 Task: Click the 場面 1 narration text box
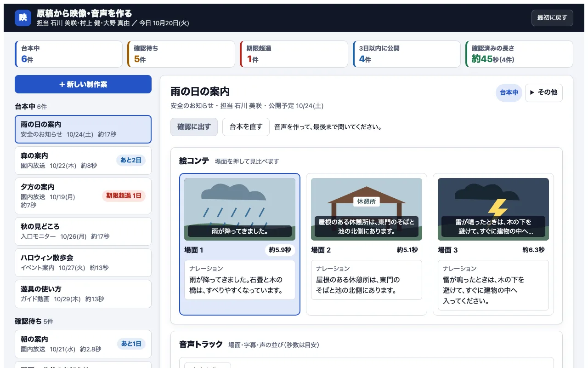pos(240,280)
